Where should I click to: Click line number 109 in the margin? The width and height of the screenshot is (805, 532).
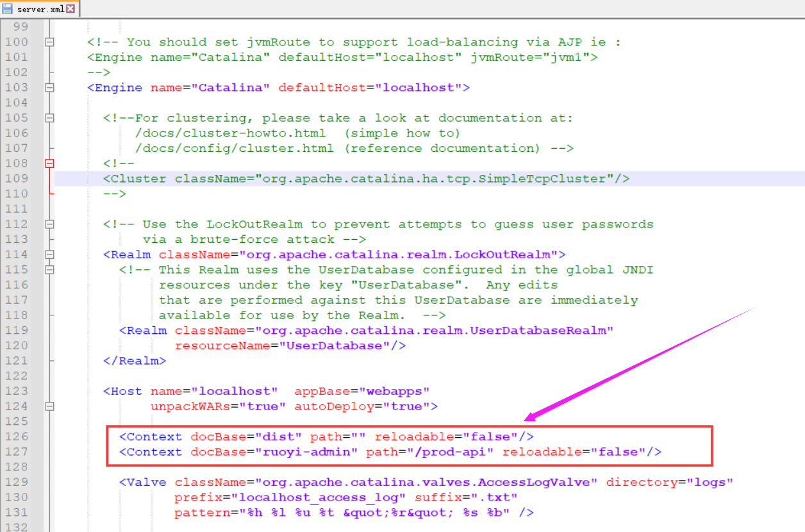pyautogui.click(x=17, y=179)
